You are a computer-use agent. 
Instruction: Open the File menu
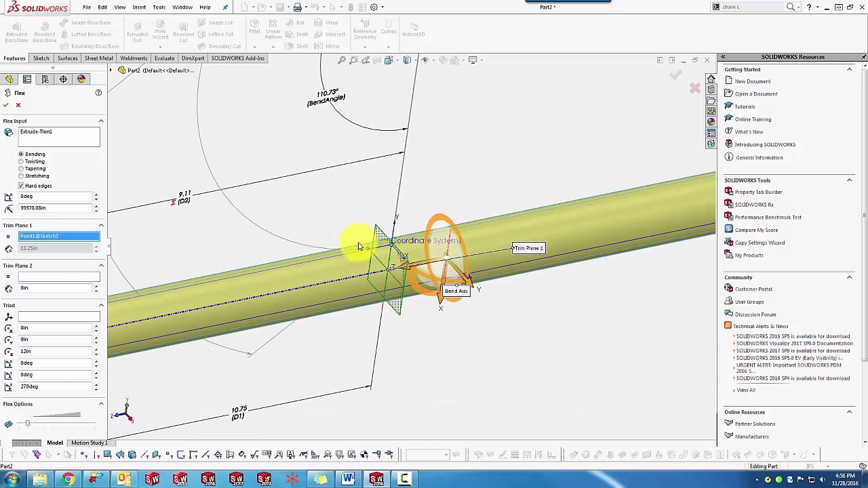coord(87,7)
